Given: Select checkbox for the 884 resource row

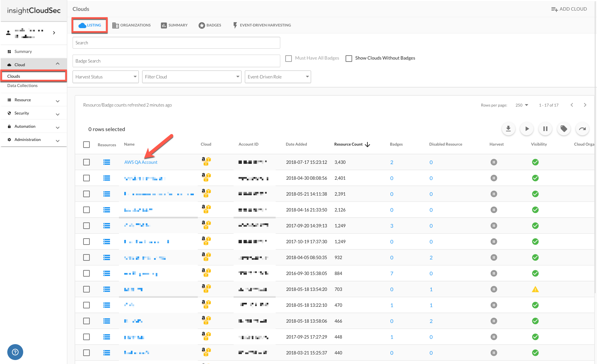Looking at the screenshot, I should click(x=86, y=273).
